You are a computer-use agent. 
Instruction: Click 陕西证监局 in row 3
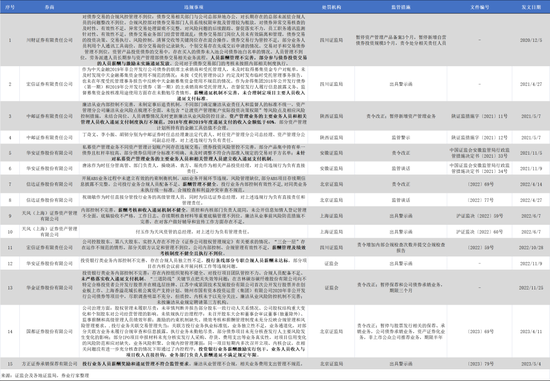pos(331,116)
